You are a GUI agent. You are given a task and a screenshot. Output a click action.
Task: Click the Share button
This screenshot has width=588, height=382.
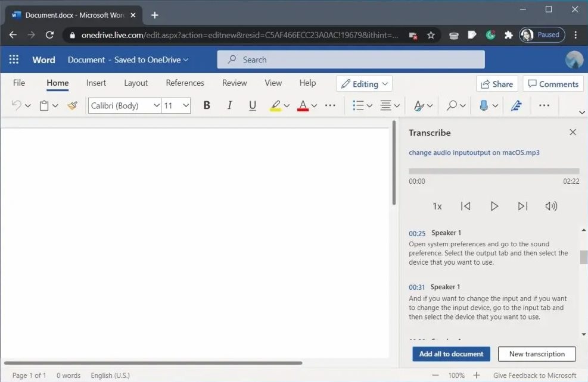[x=497, y=84]
